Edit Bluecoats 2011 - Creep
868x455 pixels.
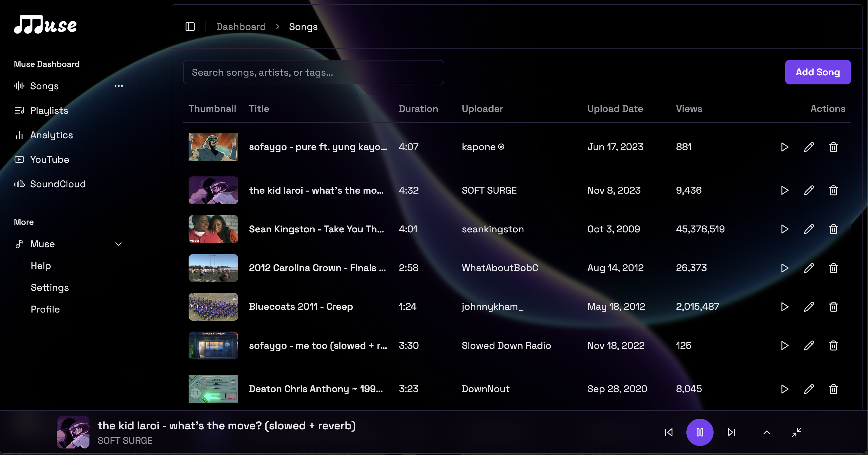(809, 306)
